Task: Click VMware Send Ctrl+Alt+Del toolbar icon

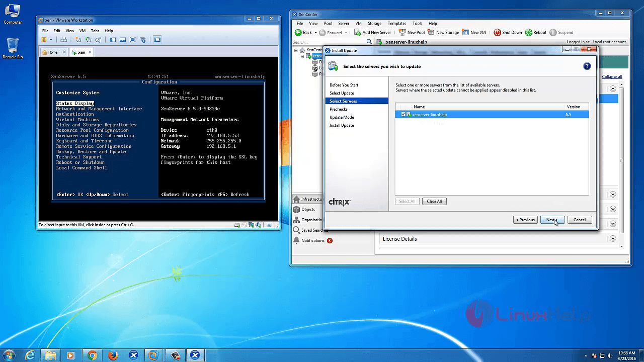Action: pos(64,40)
